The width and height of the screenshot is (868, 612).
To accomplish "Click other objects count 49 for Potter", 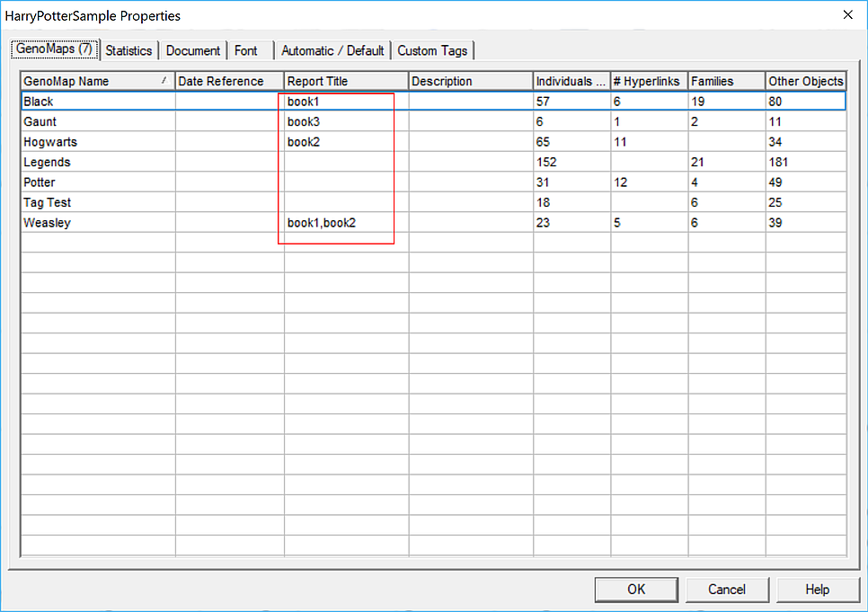I will 775,182.
